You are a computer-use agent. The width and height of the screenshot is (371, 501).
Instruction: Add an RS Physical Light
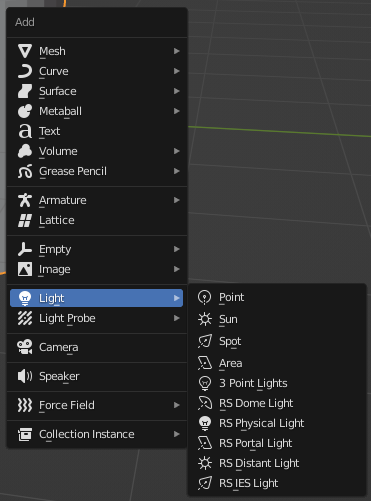point(277,423)
